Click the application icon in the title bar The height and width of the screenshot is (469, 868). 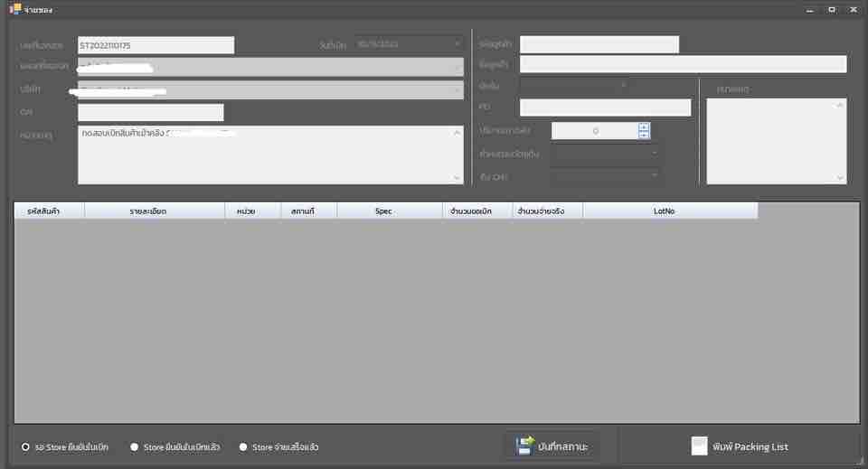click(15, 9)
